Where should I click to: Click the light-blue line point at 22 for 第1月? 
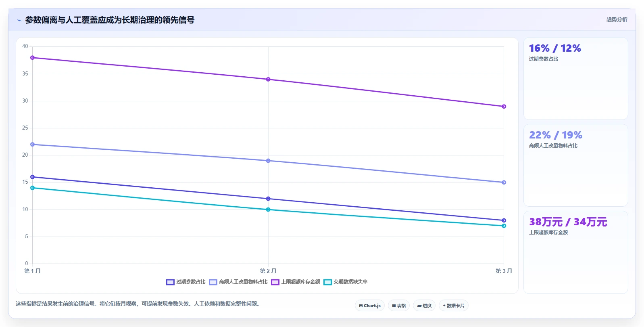click(33, 145)
